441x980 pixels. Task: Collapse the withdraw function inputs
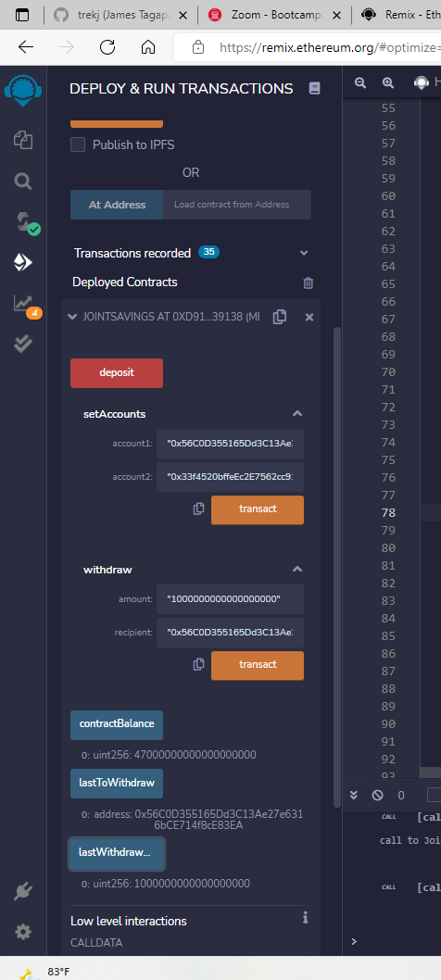[297, 570]
